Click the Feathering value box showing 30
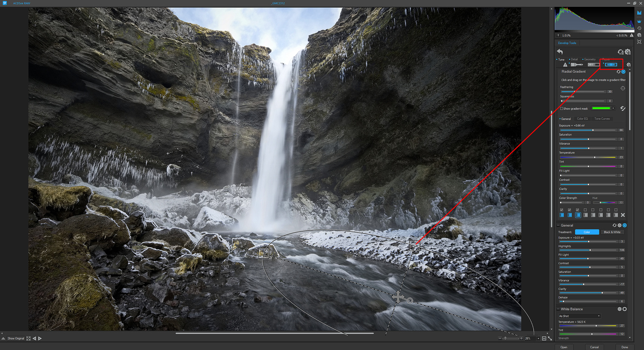Image resolution: width=644 pixels, height=350 pixels. (610, 91)
